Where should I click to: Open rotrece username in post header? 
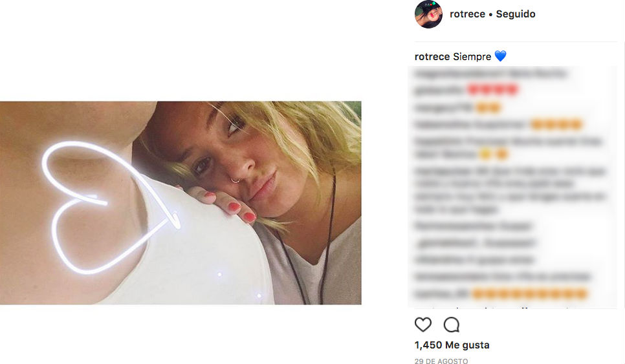tap(467, 14)
